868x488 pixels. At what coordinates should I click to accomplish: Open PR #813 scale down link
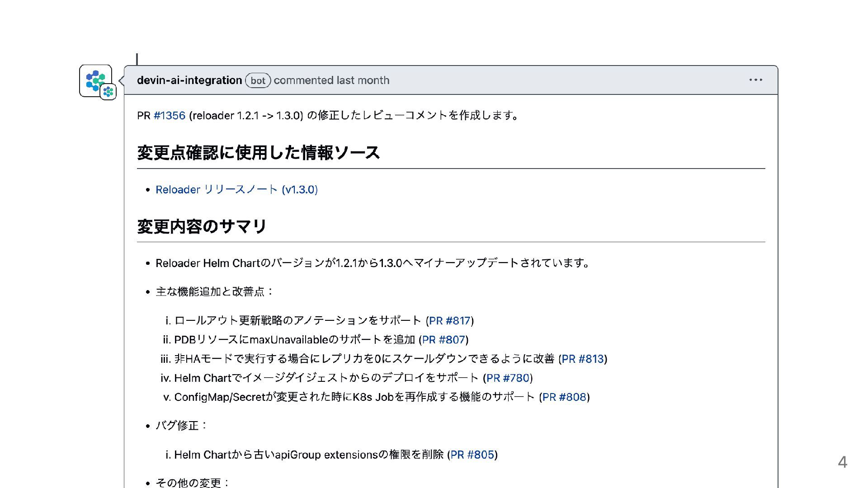pos(582,359)
